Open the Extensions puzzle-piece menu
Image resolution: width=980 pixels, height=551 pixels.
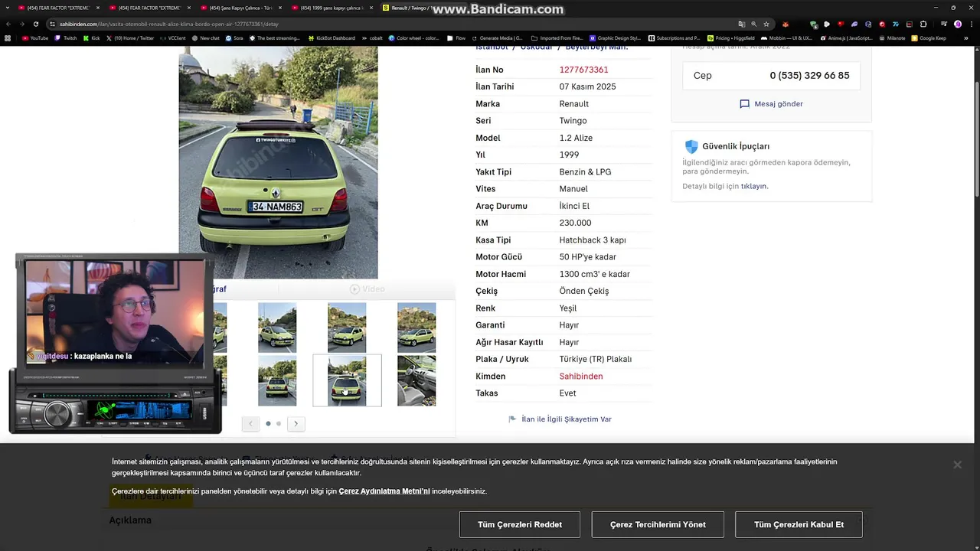tap(923, 24)
